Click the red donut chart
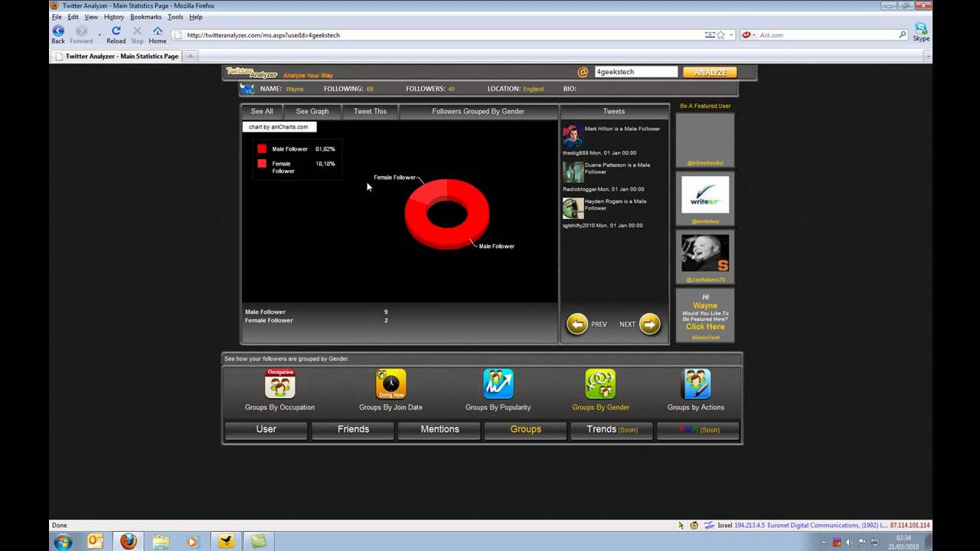The width and height of the screenshot is (980, 551). click(x=447, y=214)
